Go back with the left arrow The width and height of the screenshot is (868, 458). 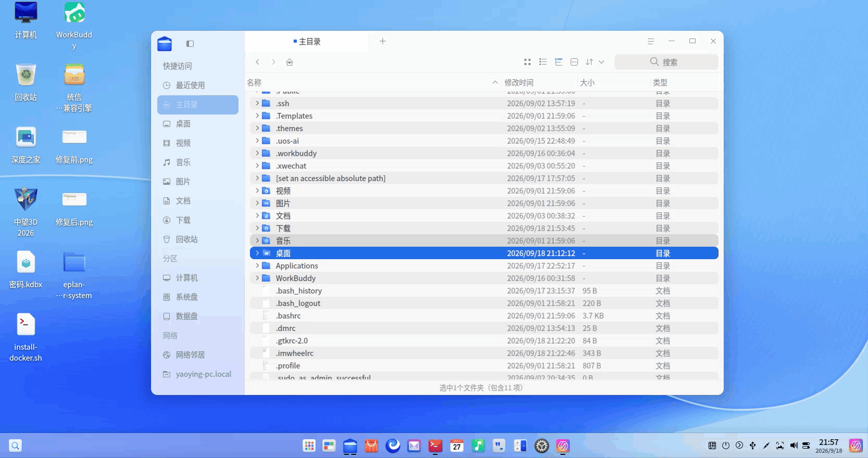pos(257,62)
